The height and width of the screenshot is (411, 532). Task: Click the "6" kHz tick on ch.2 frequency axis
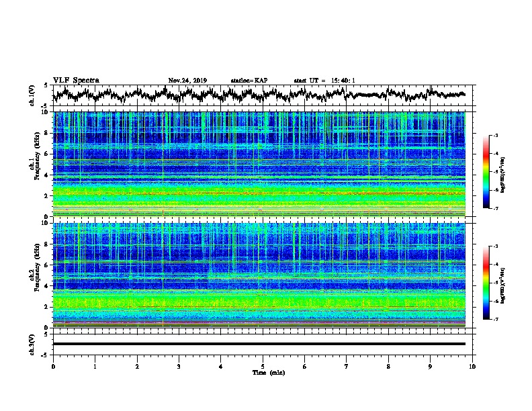[47, 265]
